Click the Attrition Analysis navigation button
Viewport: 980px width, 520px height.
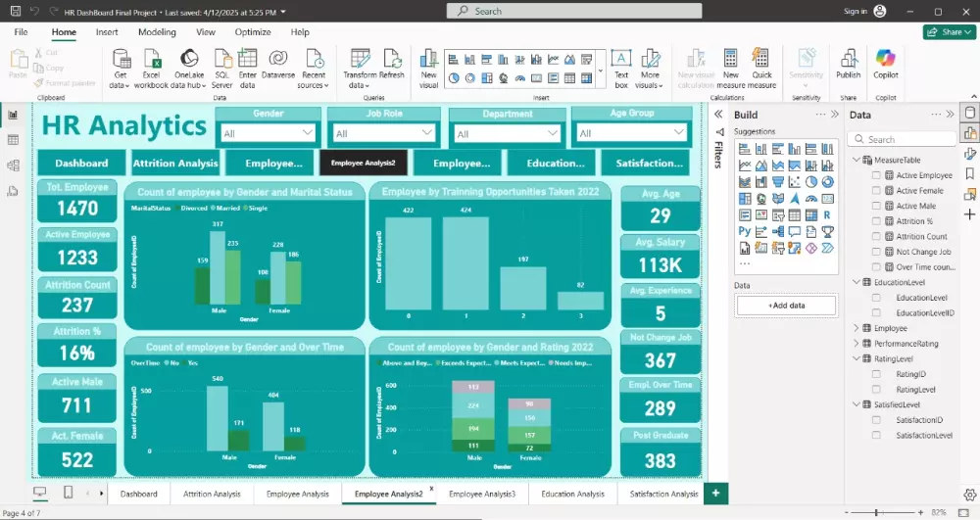coord(175,163)
